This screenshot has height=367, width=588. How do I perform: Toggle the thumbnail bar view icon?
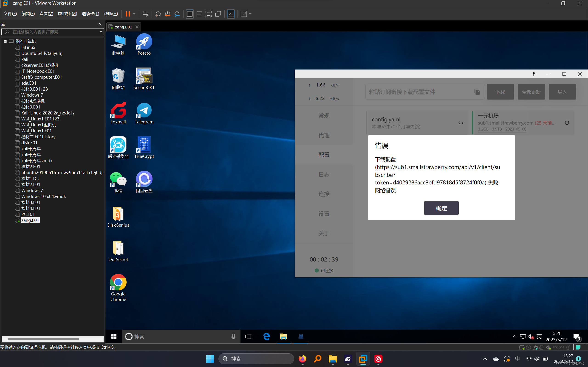[199, 14]
